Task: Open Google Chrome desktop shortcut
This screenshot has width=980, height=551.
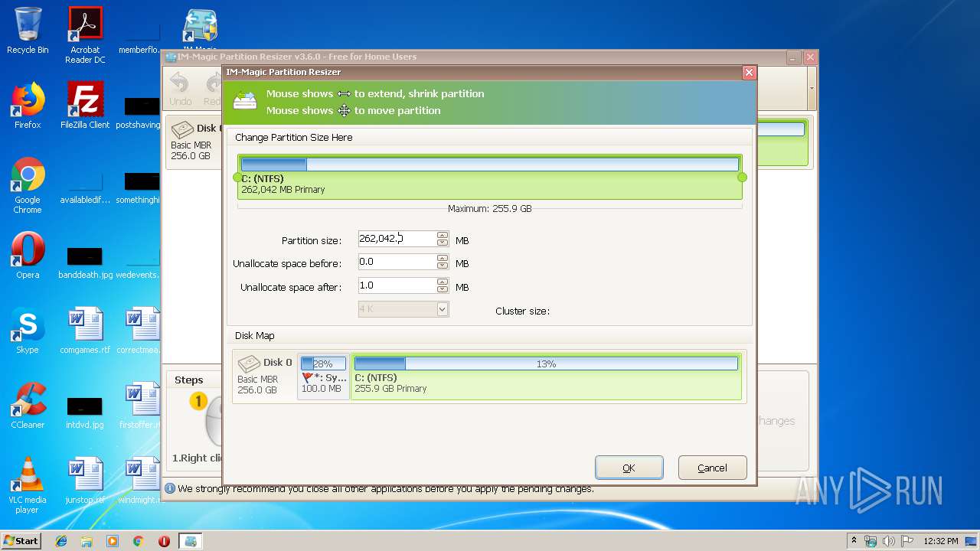Action: click(28, 186)
